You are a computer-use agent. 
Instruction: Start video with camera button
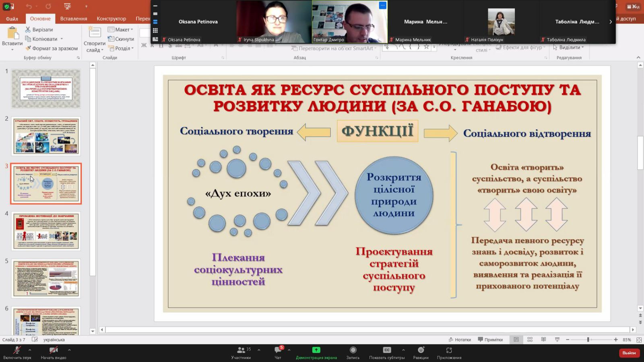(53, 350)
